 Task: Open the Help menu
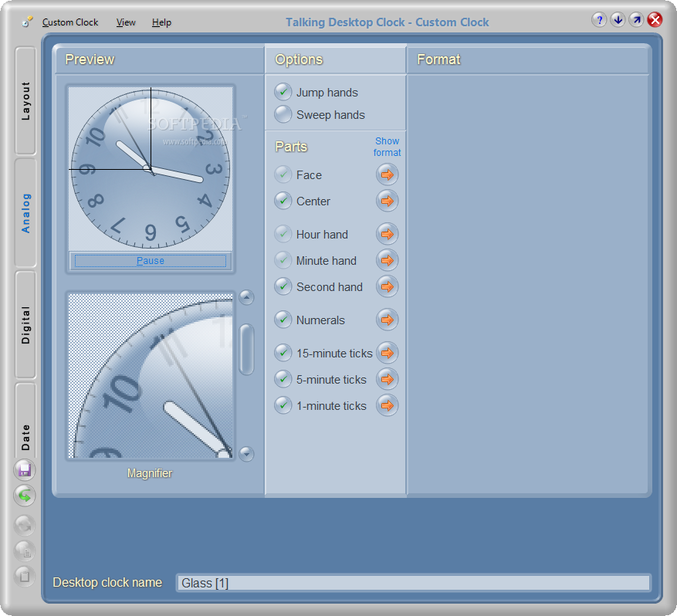tap(161, 22)
